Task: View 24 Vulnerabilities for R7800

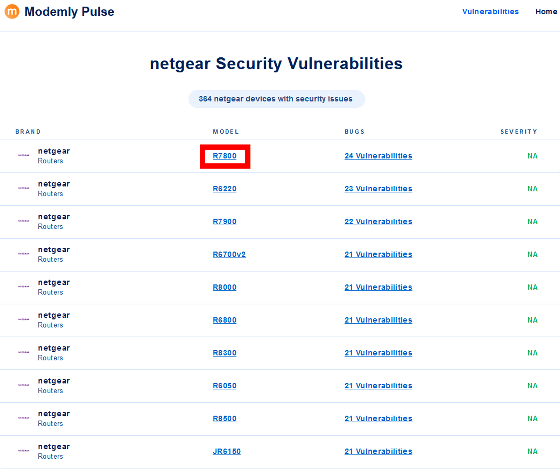Action: [378, 156]
